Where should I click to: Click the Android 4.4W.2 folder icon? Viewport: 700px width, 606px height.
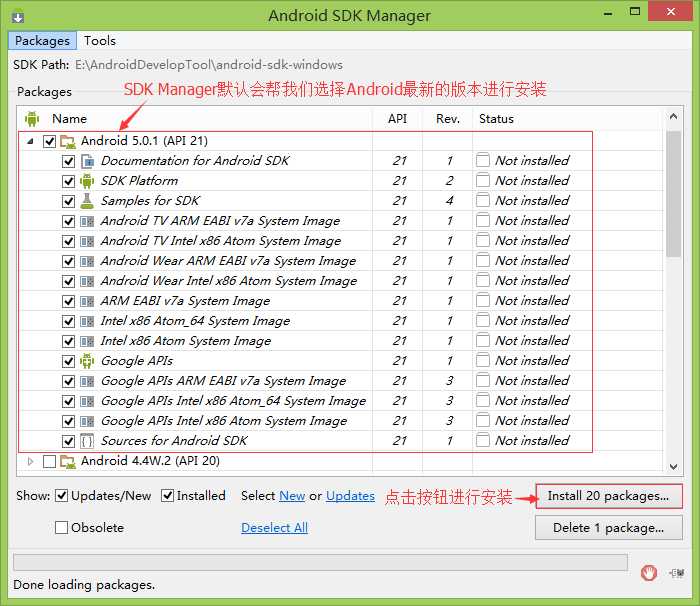[68, 461]
